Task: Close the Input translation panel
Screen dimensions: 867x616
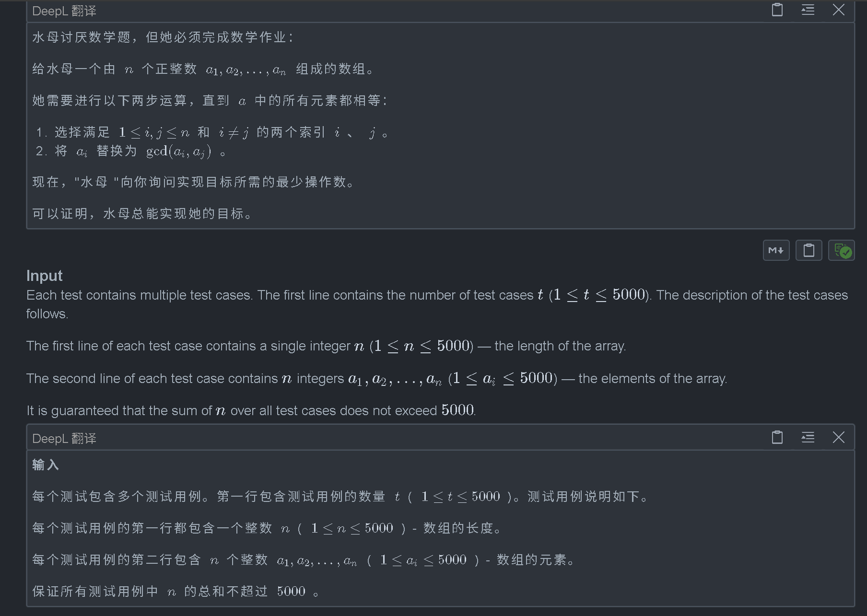Action: tap(839, 437)
